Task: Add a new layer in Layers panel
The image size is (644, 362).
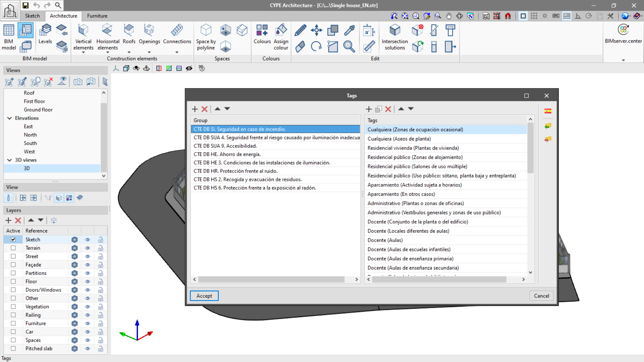Action: [8, 220]
